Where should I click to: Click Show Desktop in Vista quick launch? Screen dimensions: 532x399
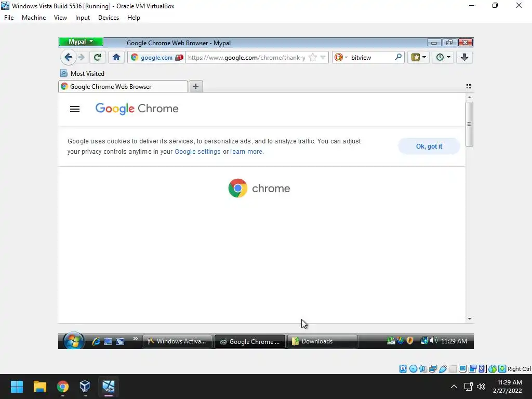click(108, 341)
